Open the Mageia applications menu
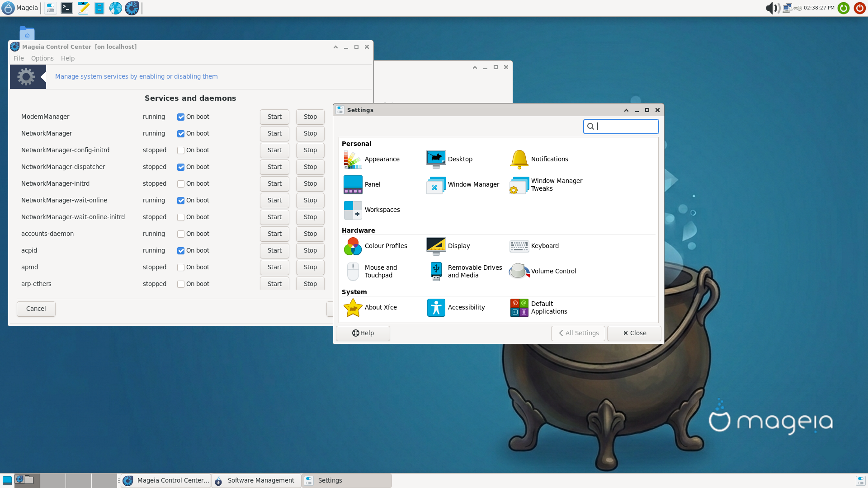The width and height of the screenshot is (868, 488). (x=20, y=8)
